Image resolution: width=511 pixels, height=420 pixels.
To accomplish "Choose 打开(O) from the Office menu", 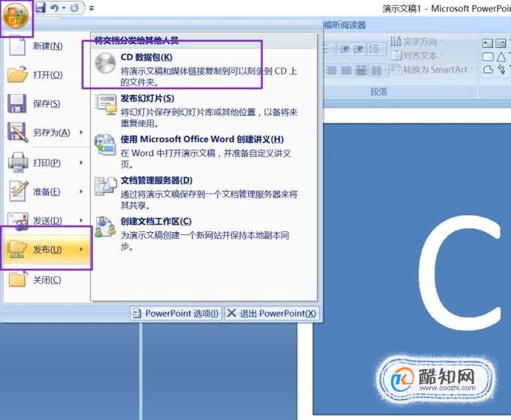I will (x=46, y=75).
